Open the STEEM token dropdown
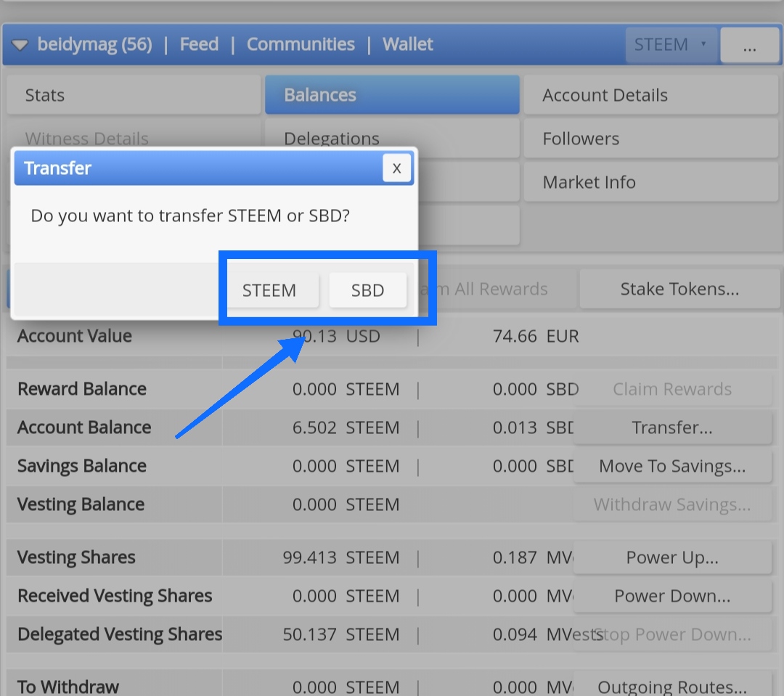The image size is (784, 696). (671, 44)
